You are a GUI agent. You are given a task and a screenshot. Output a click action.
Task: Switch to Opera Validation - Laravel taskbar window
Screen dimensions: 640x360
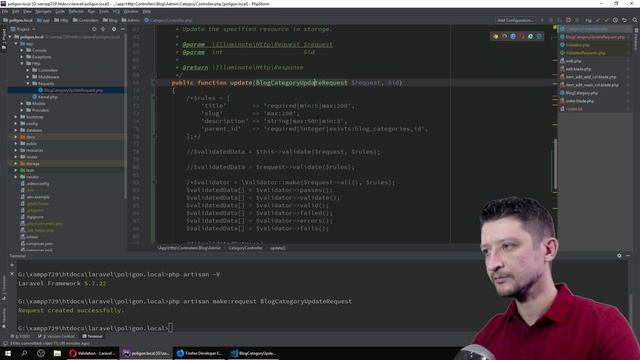[93, 353]
